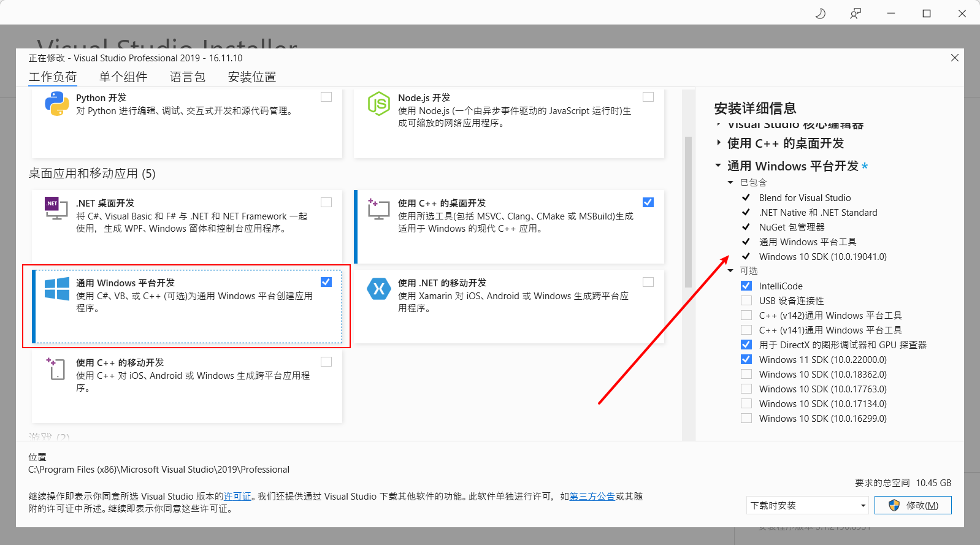The width and height of the screenshot is (980, 545).
Task: Click the installation path text under 位置
Action: click(x=159, y=470)
